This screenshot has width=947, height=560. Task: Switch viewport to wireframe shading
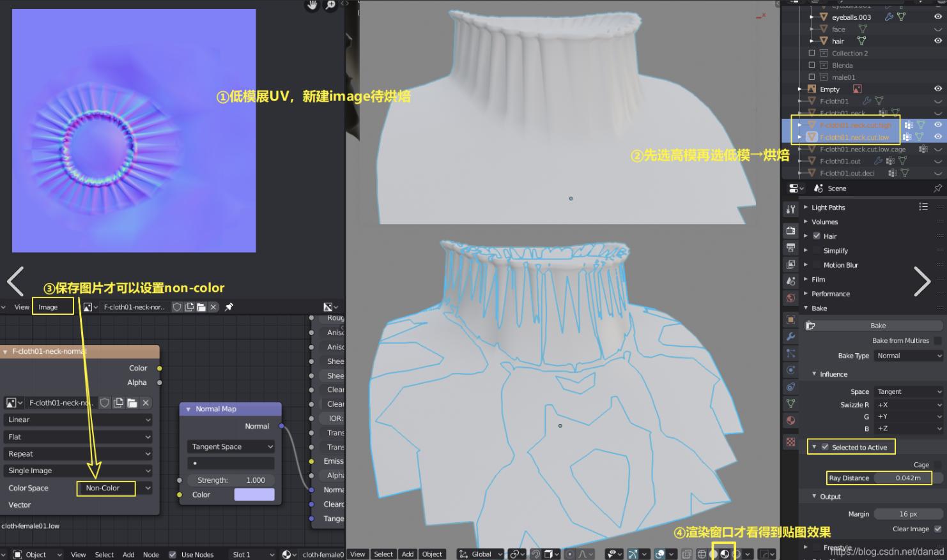coord(702,554)
